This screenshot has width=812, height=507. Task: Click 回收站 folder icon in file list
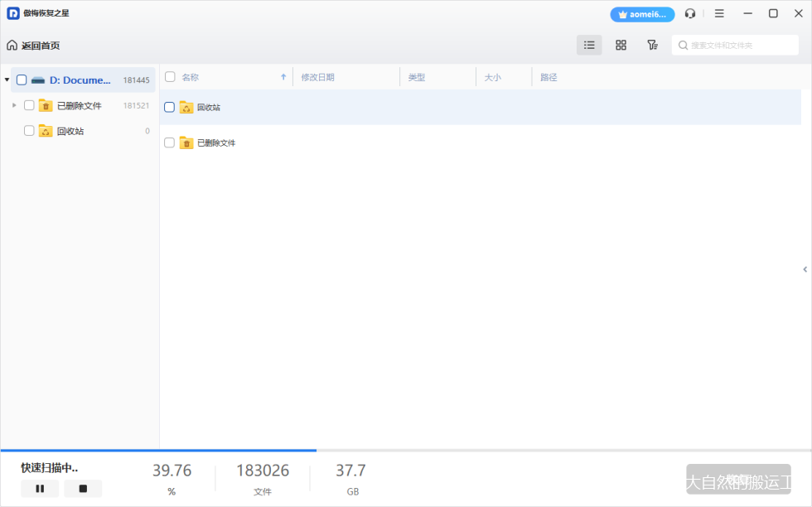186,107
